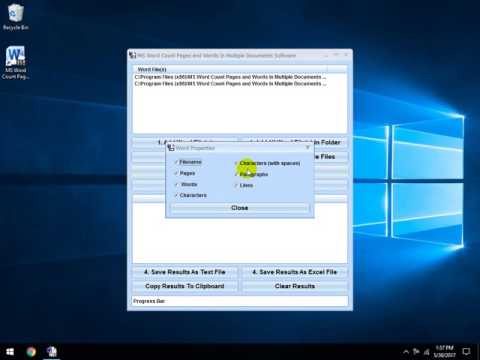Open the Action Center notifications icon
The height and width of the screenshot is (360, 480).
pos(466,352)
